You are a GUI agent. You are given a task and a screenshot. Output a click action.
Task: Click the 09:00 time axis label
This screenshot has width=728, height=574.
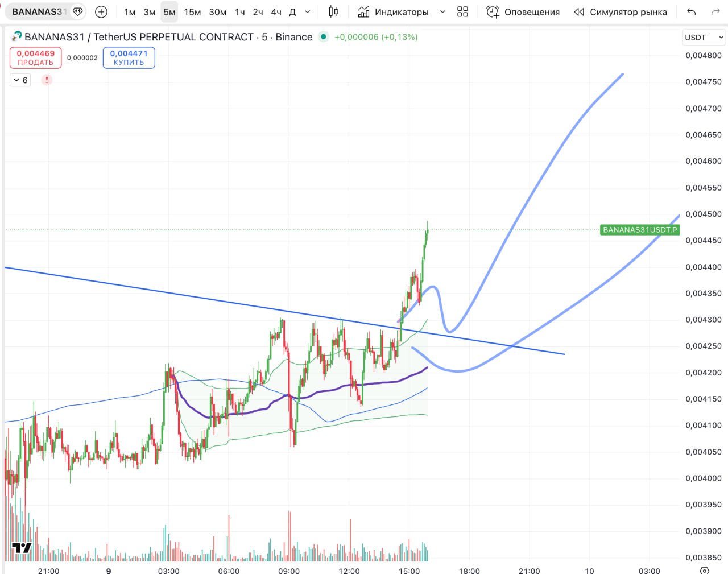point(289,571)
